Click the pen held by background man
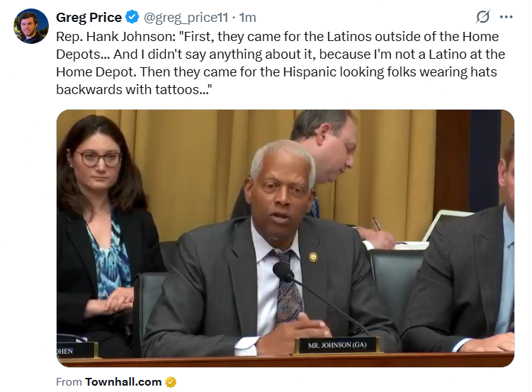Image resolution: width=532 pixels, height=392 pixels. pyautogui.click(x=376, y=224)
